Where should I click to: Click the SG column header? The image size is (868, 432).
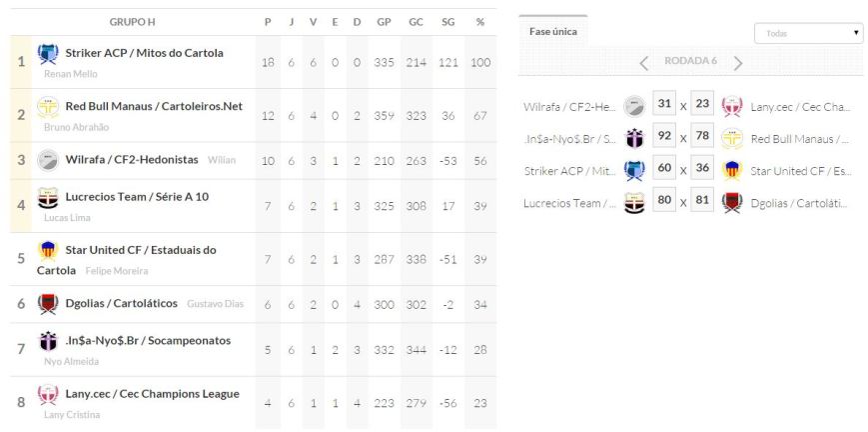pos(448,22)
